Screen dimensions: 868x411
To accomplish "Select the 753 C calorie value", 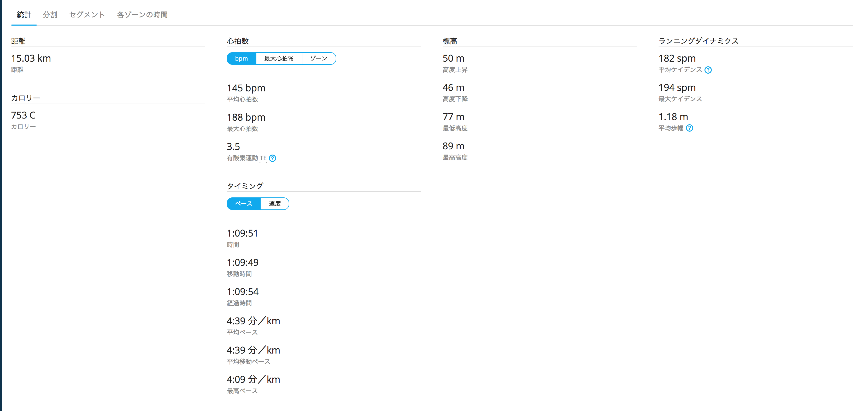I will (23, 115).
